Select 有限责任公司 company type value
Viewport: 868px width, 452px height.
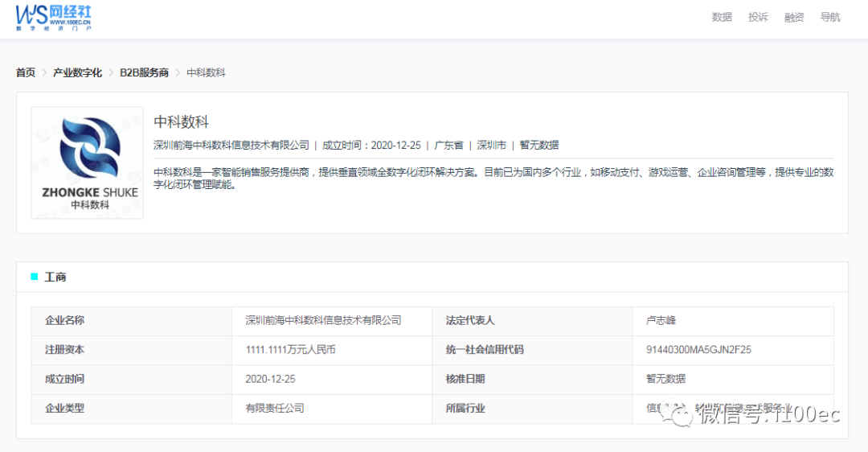[x=332, y=409]
